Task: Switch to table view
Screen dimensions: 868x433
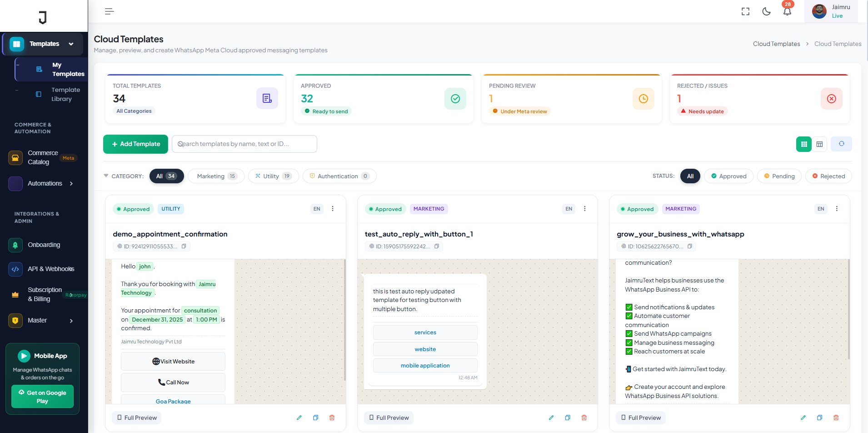Action: click(819, 144)
